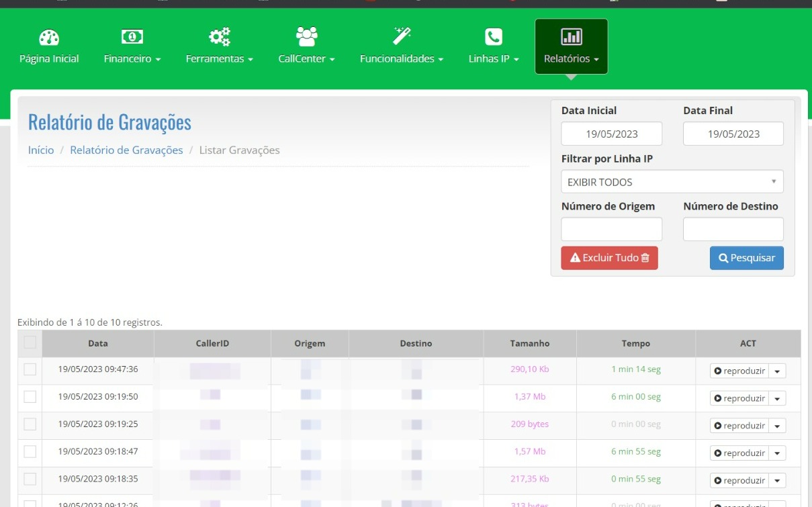Viewport: 812px width, 507px height.
Task: Click the Linhas IP phone icon
Action: coord(494,38)
